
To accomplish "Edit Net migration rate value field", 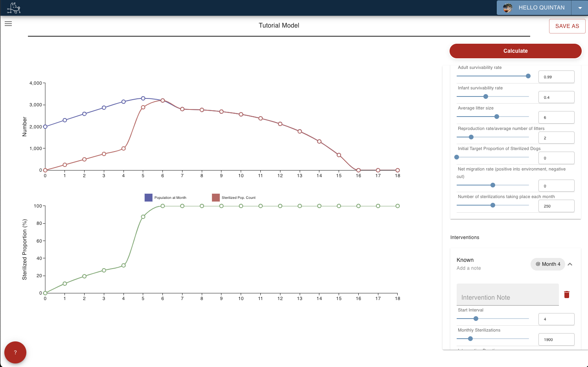I will (x=556, y=186).
